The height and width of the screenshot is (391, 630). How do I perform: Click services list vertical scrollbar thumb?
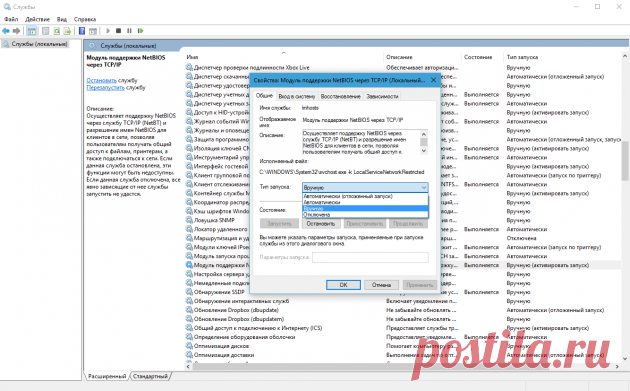(x=625, y=161)
